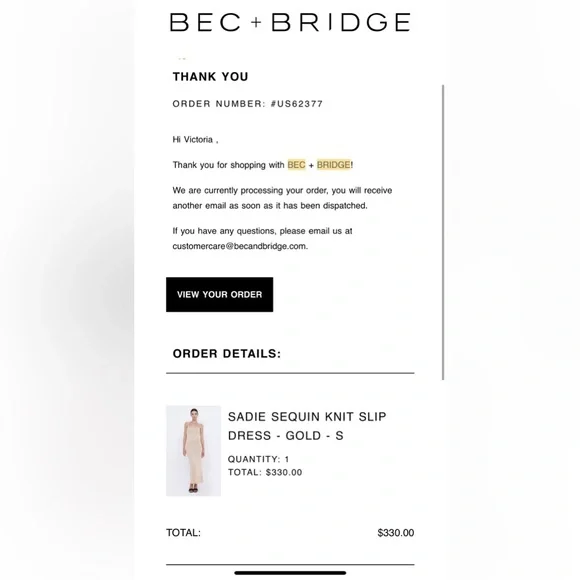Image resolution: width=580 pixels, height=580 pixels.
Task: Click the order total amount $330.00
Action: pos(396,533)
